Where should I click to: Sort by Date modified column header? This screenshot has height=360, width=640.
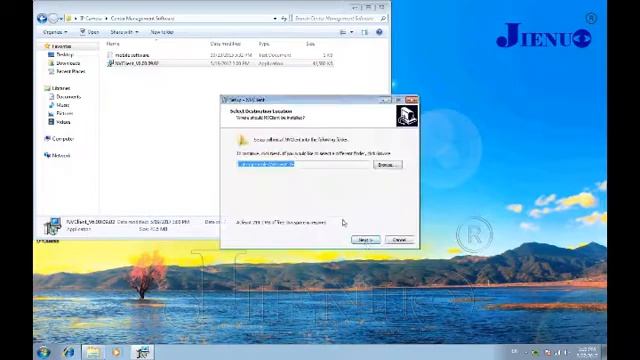[x=225, y=44]
